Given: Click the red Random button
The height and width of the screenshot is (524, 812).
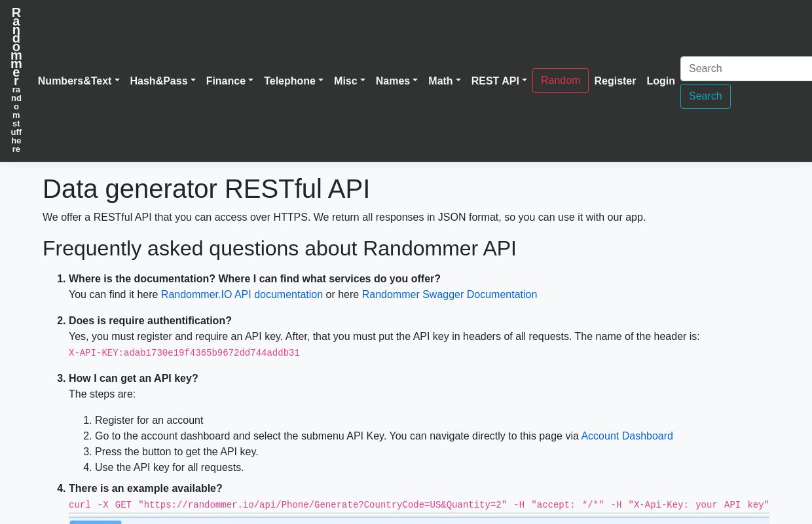Looking at the screenshot, I should tap(561, 81).
